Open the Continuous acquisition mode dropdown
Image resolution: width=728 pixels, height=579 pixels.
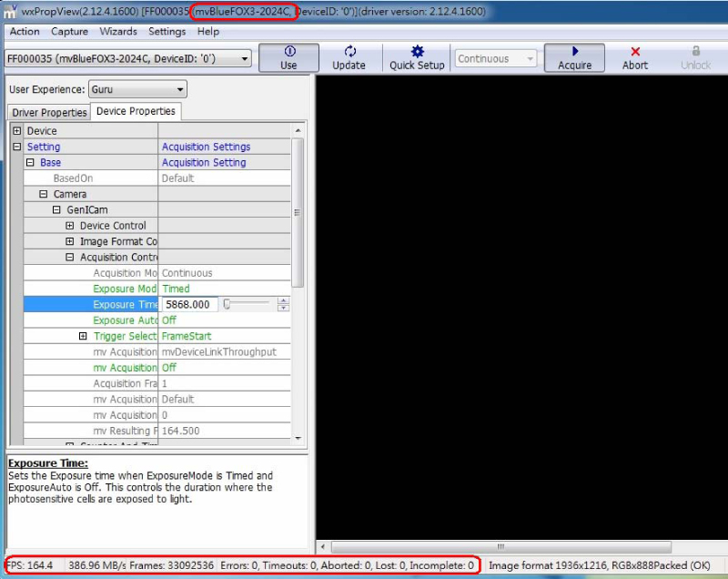(496, 59)
